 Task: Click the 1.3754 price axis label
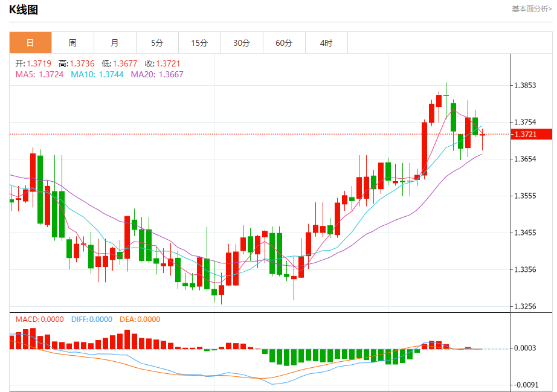click(x=525, y=122)
